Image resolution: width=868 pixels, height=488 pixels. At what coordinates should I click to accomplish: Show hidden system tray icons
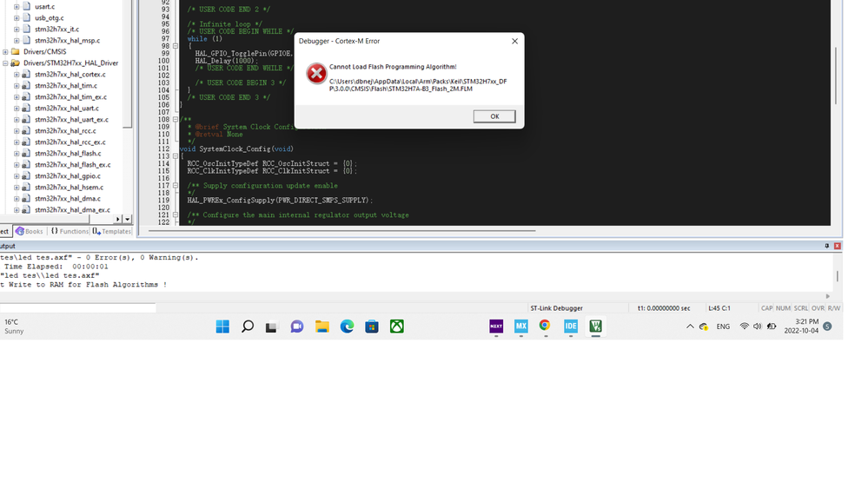690,326
